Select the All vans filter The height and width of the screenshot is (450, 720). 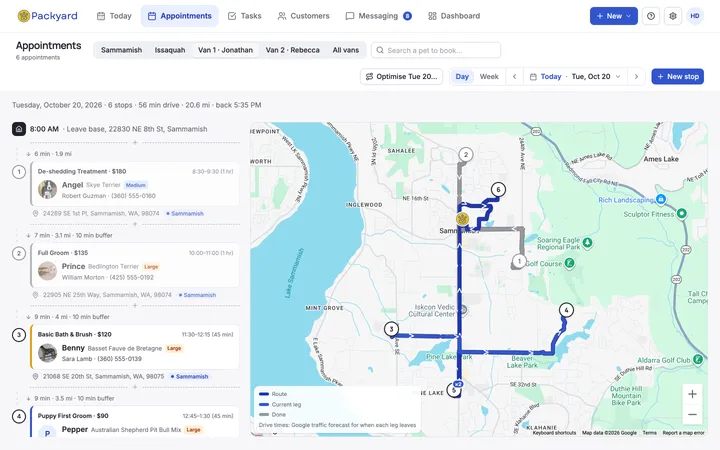(x=346, y=50)
